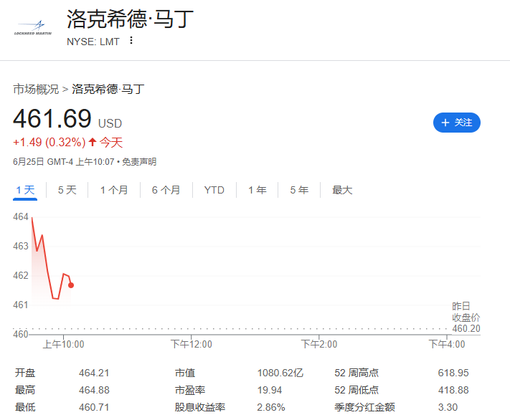Screen dimensions: 510x420
Task: Click the +1.49 (0.32%) change text
Action: coord(49,143)
